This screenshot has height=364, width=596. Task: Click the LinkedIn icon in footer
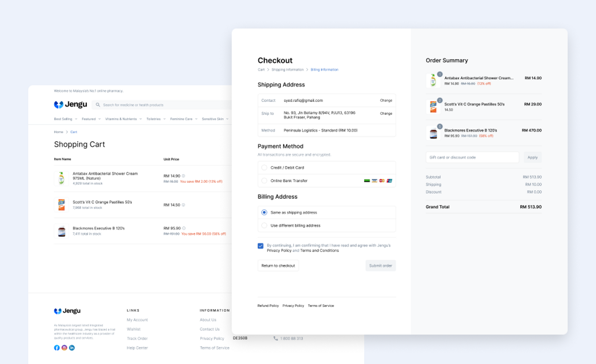(72, 348)
